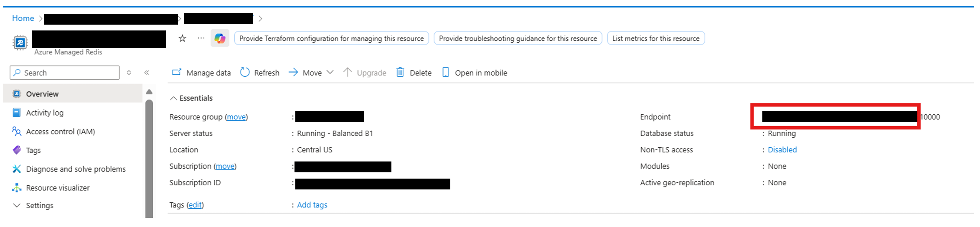This screenshot has height=227, width=980.
Task: Collapse the sidebar with the double chevron
Action: click(x=147, y=73)
